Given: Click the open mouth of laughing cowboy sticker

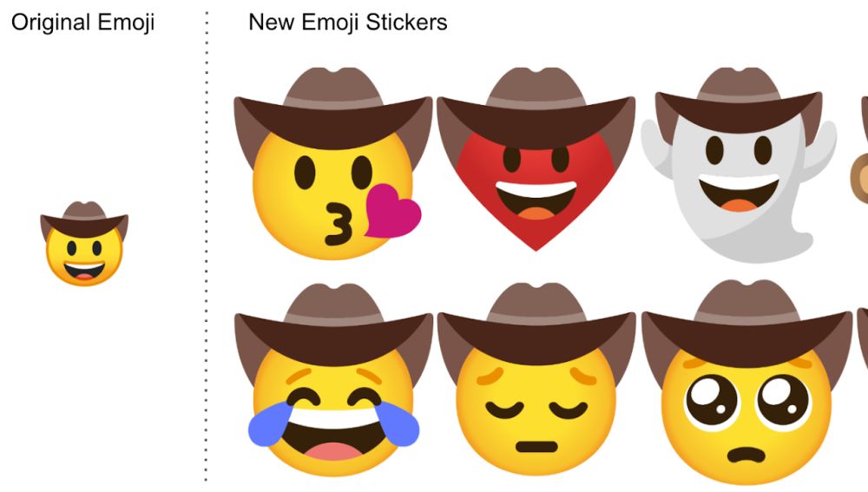Looking at the screenshot, I should point(333,439).
